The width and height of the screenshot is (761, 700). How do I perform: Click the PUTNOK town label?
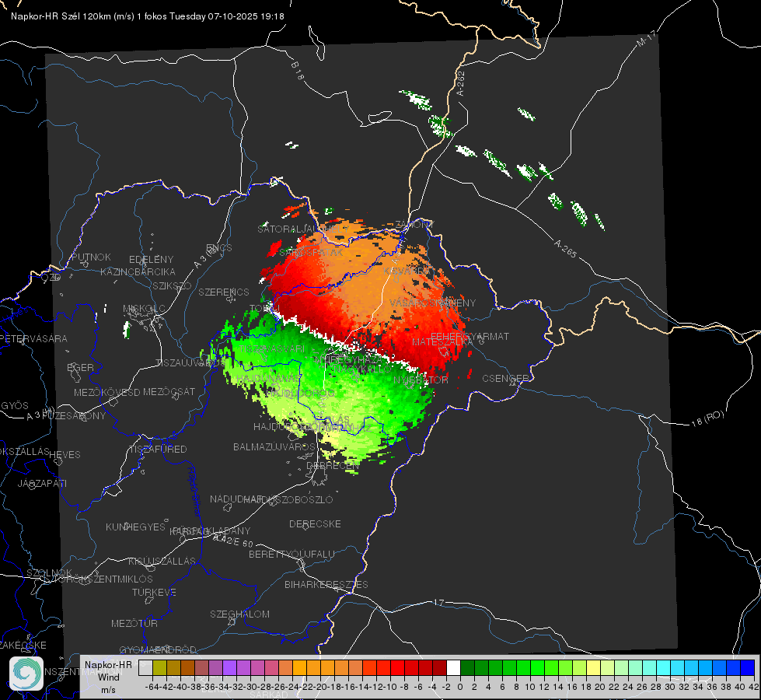[91, 257]
